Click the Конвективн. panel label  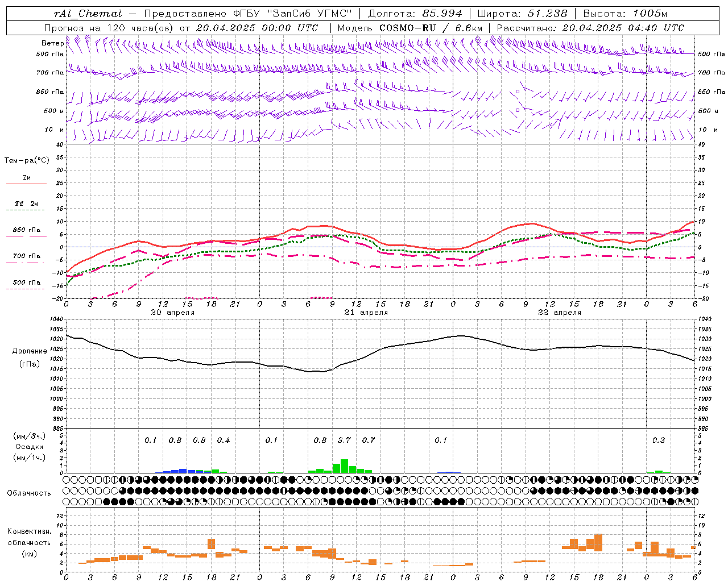pos(30,531)
